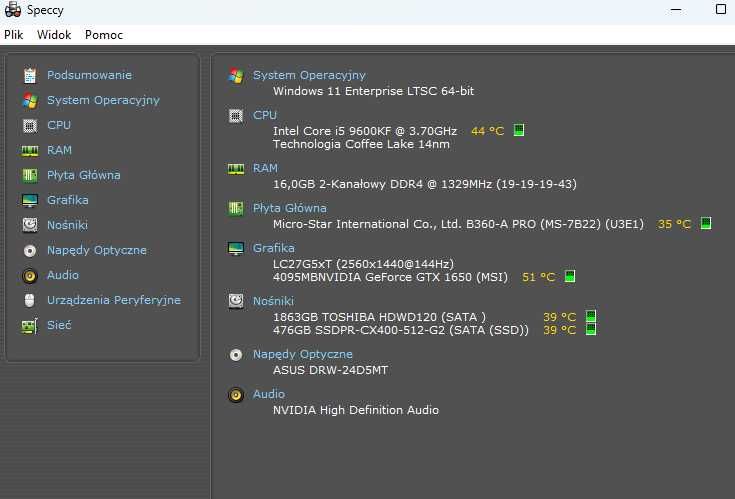
Task: Open Audio in the sidebar
Action: (x=63, y=275)
